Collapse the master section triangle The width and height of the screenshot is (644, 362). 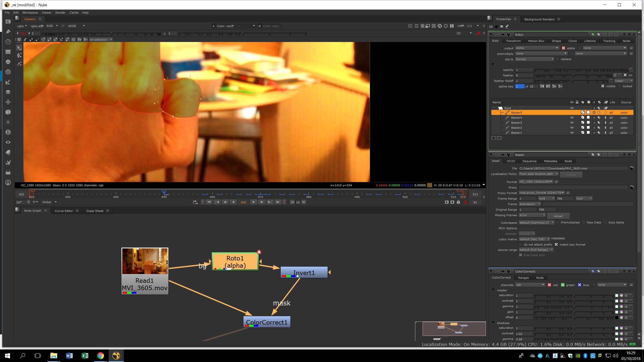click(x=493, y=290)
